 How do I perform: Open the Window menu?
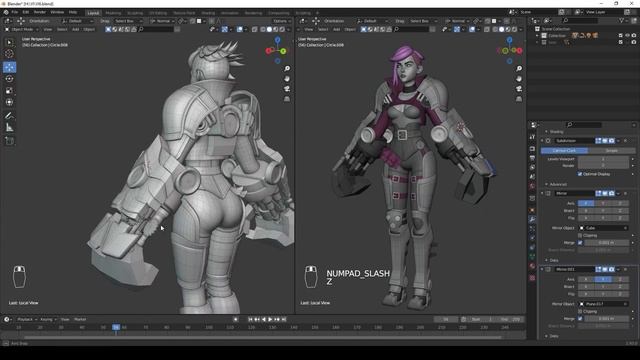pyautogui.click(x=57, y=12)
